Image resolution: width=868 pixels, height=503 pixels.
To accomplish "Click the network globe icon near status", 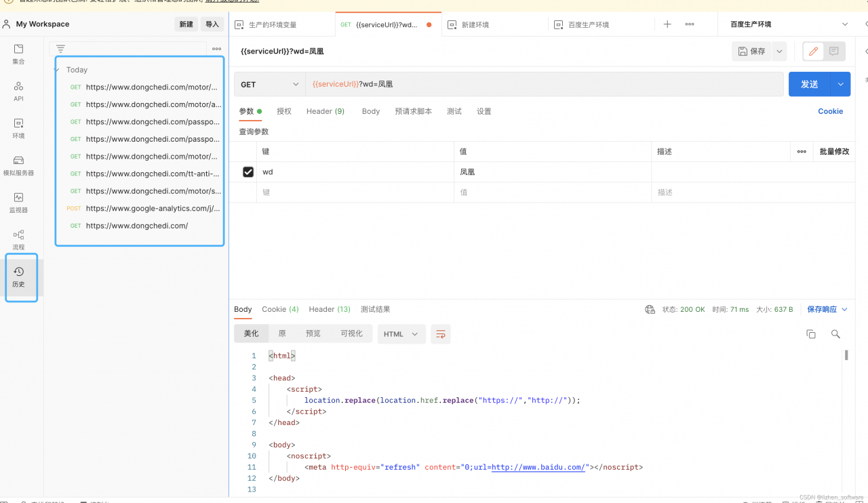I will click(x=650, y=309).
